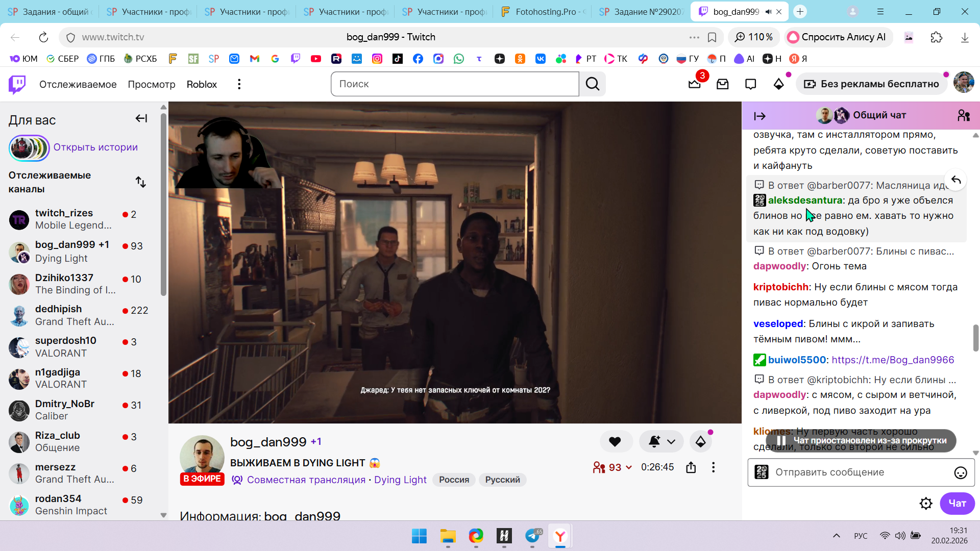Expand the notification bell dropdown

(671, 442)
